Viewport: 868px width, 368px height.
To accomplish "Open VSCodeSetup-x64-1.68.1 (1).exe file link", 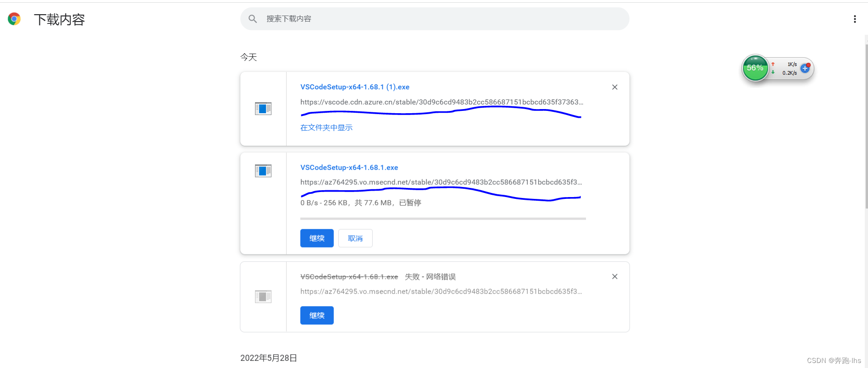I will tap(355, 87).
